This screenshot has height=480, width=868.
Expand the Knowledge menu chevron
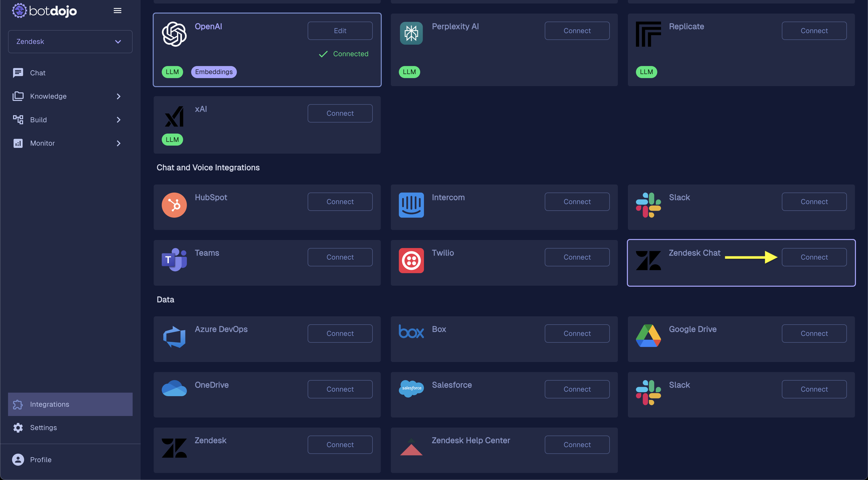tap(118, 96)
